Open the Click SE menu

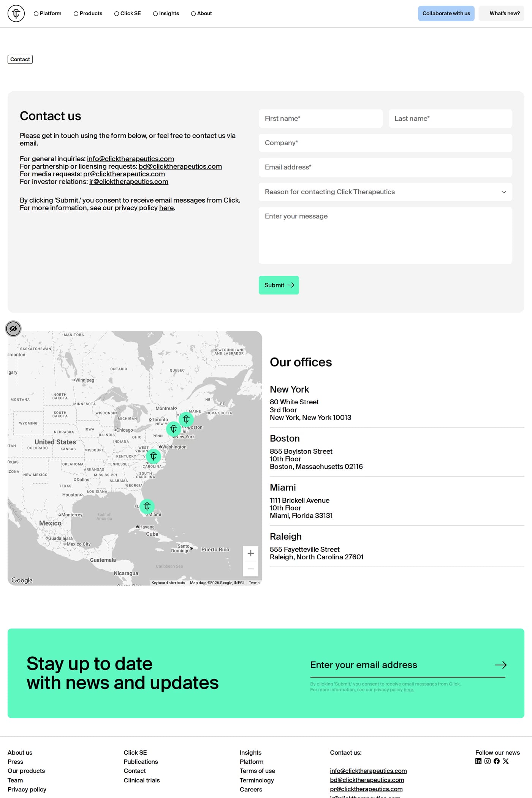128,13
